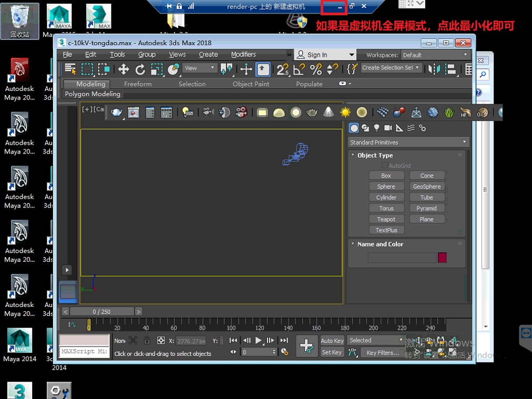The width and height of the screenshot is (532, 399).
Task: Switch the Create panel to Space Warps
Action: (x=411, y=128)
